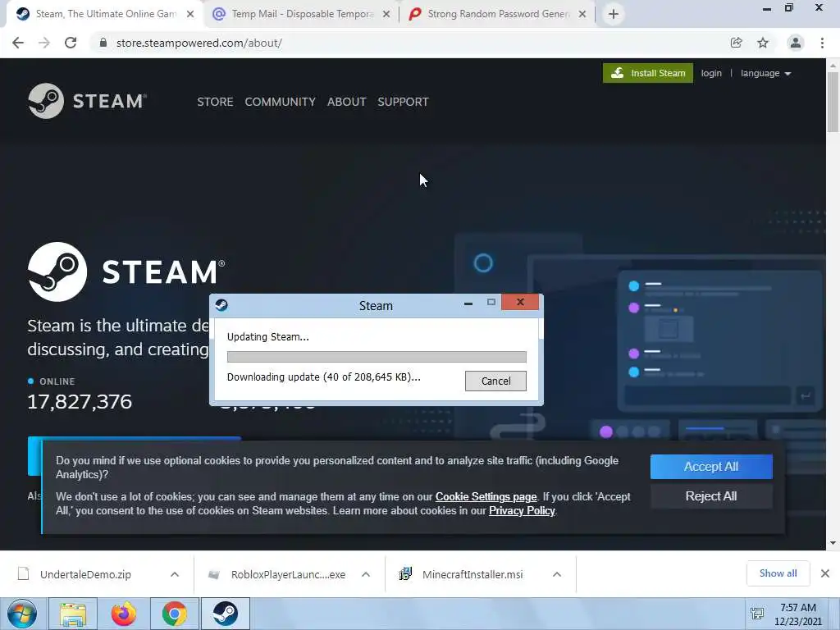Image resolution: width=840 pixels, height=630 pixels.
Task: Click the page vertical scrollbar thumb
Action: 833,102
